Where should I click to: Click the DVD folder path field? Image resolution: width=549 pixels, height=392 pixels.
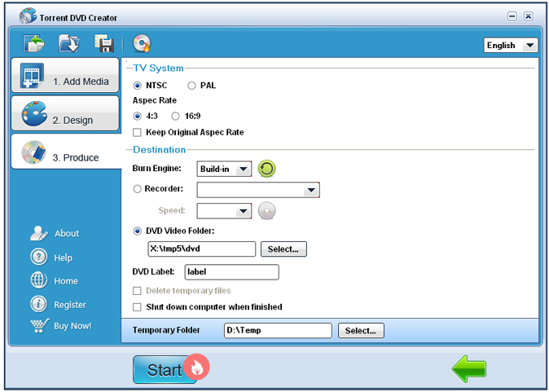[x=202, y=249]
